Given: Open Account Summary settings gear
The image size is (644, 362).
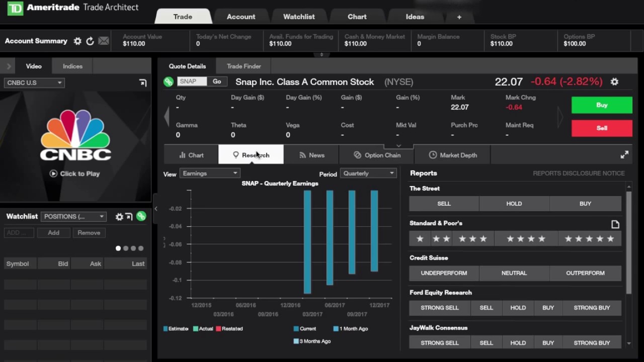Looking at the screenshot, I should pyautogui.click(x=77, y=41).
